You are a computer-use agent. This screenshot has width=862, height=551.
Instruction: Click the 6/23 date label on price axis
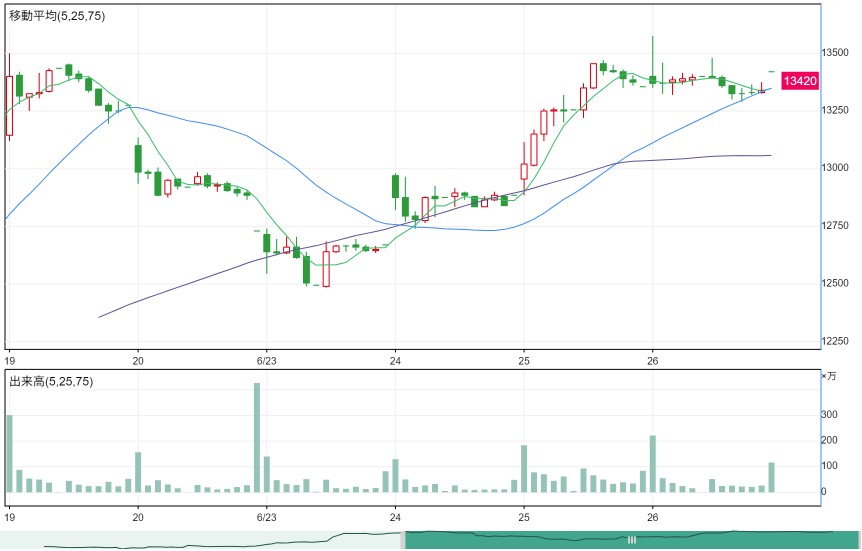click(266, 361)
